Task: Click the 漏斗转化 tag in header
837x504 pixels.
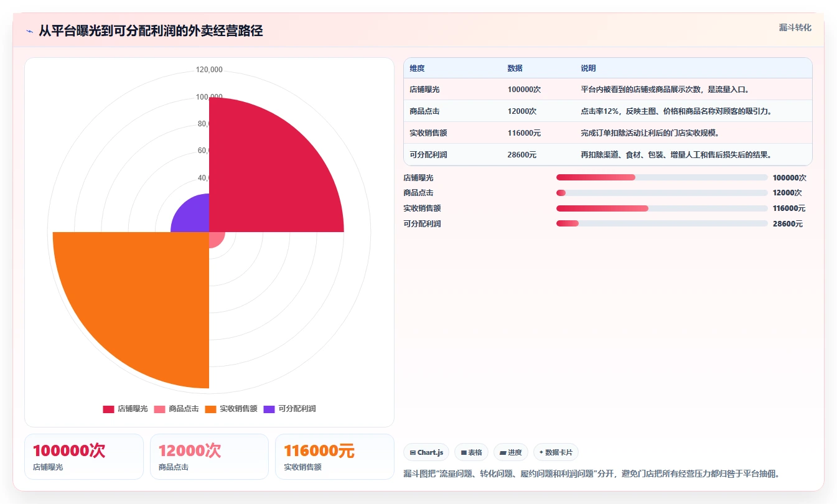Action: tap(795, 28)
